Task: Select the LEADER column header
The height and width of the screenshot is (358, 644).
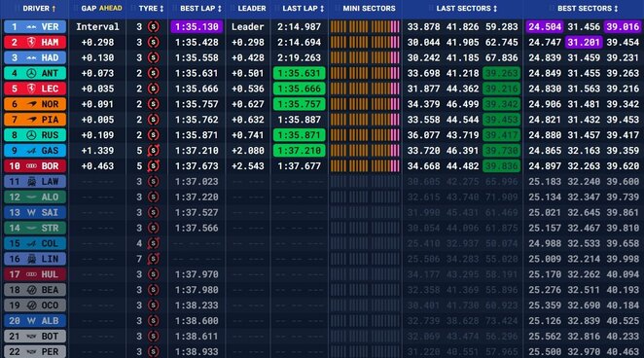Action: (x=252, y=8)
